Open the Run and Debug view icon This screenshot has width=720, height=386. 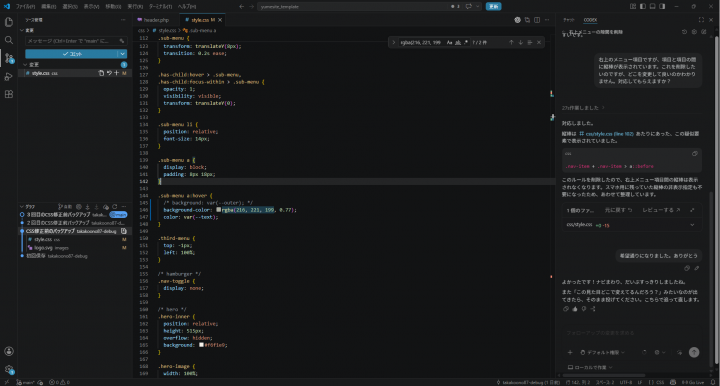(x=9, y=76)
